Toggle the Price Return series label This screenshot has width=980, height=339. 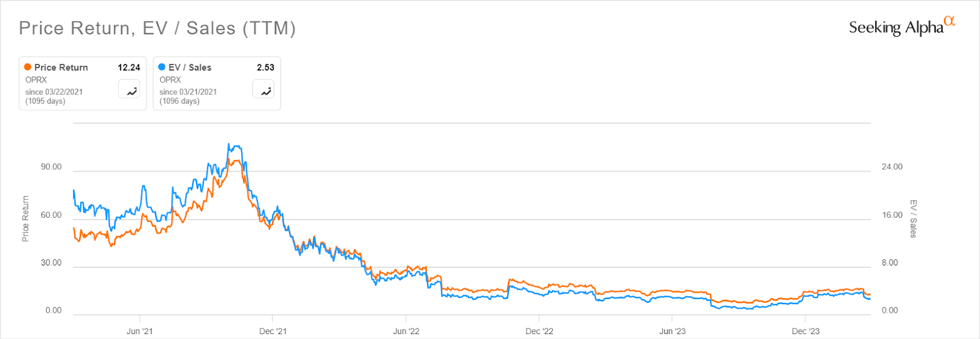tap(61, 67)
